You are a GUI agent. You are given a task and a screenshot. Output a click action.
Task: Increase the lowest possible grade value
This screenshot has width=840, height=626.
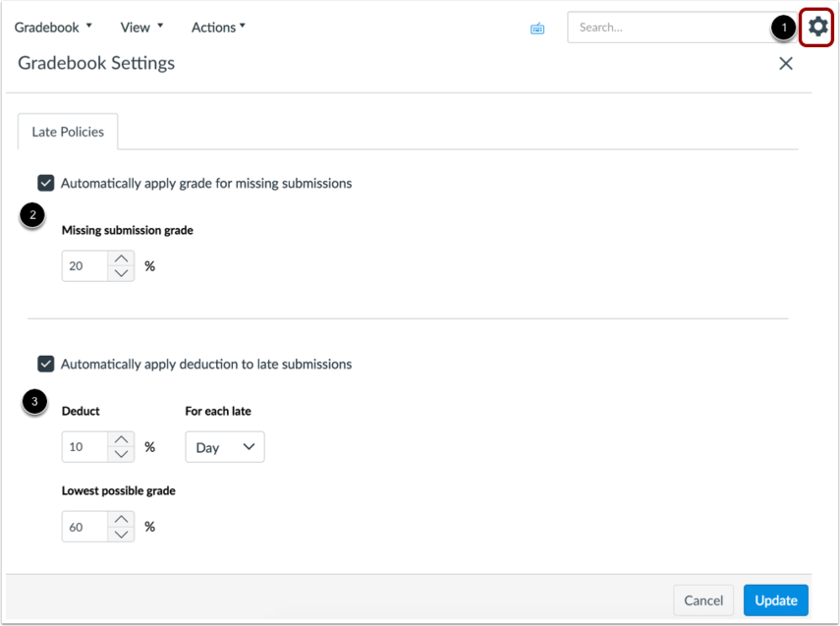[122, 519]
